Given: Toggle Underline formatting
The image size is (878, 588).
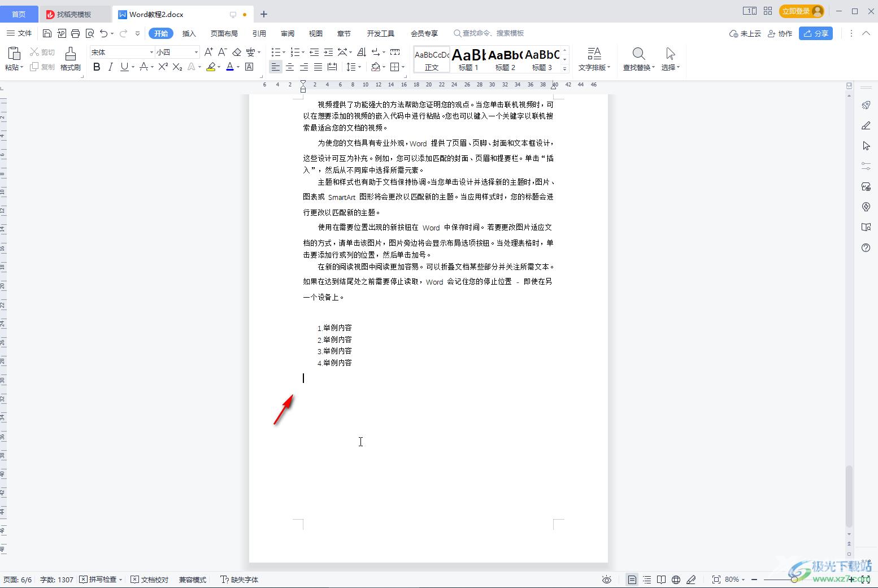Looking at the screenshot, I should (x=124, y=67).
